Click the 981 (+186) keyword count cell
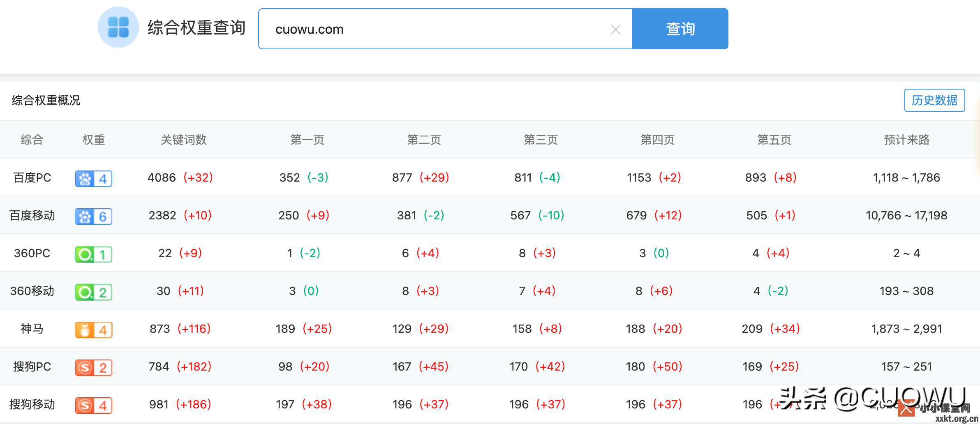980x424 pixels. (x=180, y=404)
